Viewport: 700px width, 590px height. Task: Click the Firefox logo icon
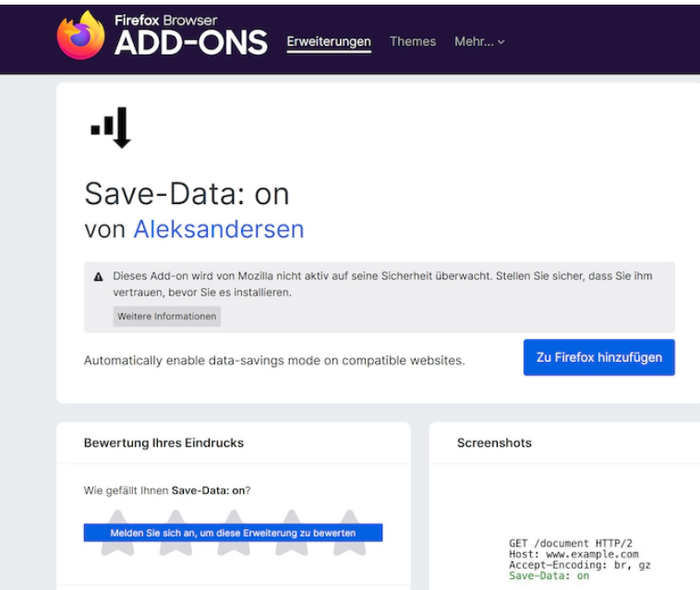click(x=81, y=35)
